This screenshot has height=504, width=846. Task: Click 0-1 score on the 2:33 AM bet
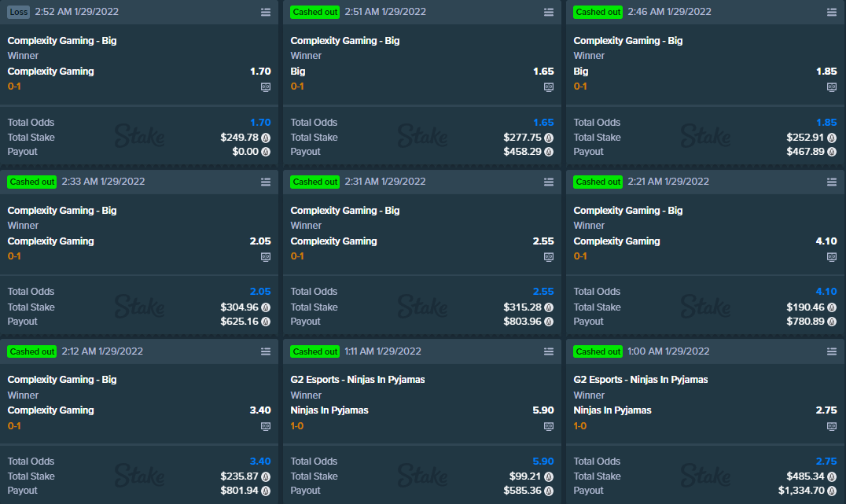(14, 256)
